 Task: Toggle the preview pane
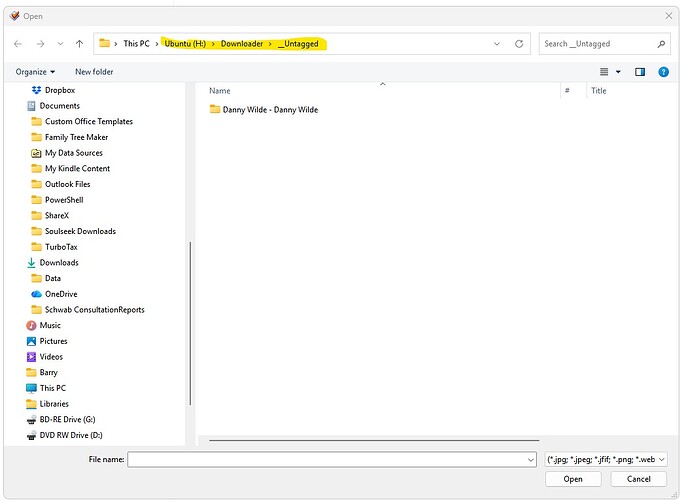[640, 72]
